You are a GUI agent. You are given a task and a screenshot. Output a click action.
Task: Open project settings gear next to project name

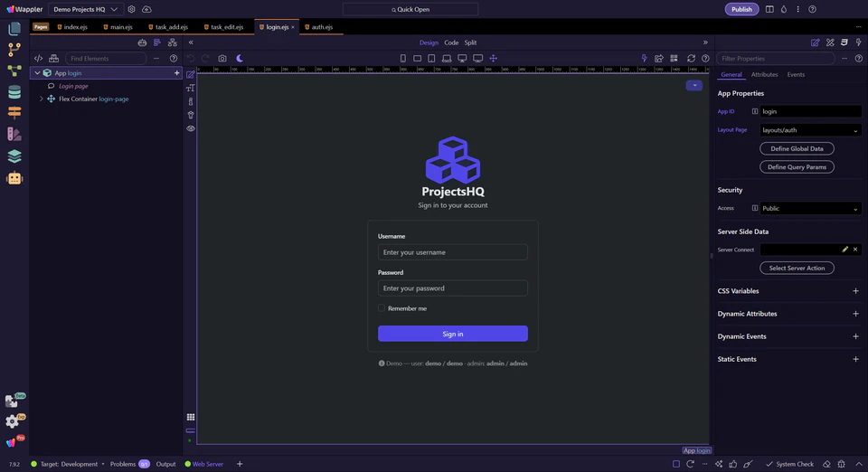click(132, 9)
